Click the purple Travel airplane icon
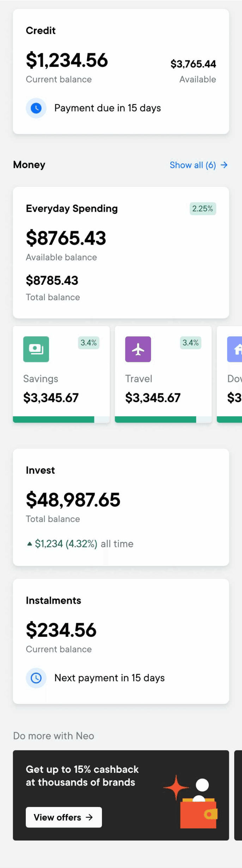Screen dimensions: 242x868 click(x=138, y=349)
